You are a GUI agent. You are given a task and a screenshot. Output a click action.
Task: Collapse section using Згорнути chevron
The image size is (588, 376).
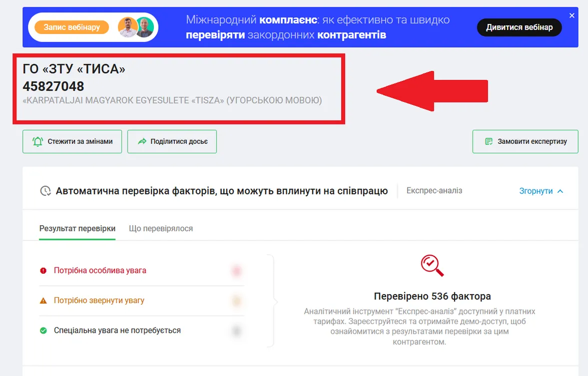560,191
